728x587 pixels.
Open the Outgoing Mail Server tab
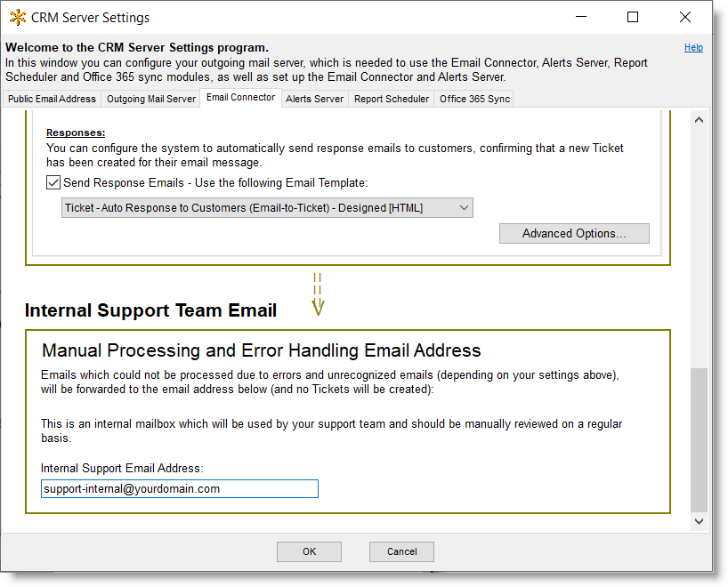(151, 99)
